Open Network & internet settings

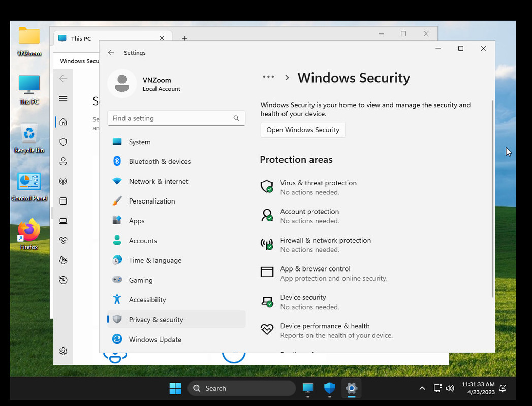coord(176,181)
